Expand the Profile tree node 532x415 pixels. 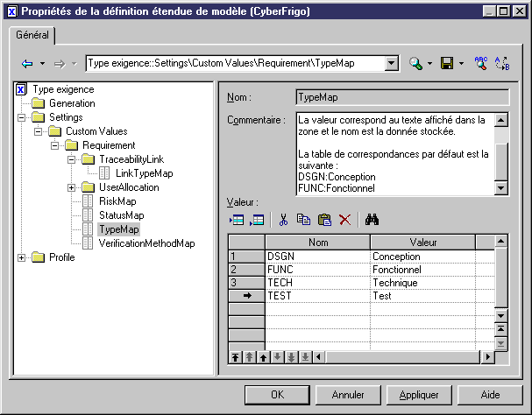point(22,257)
